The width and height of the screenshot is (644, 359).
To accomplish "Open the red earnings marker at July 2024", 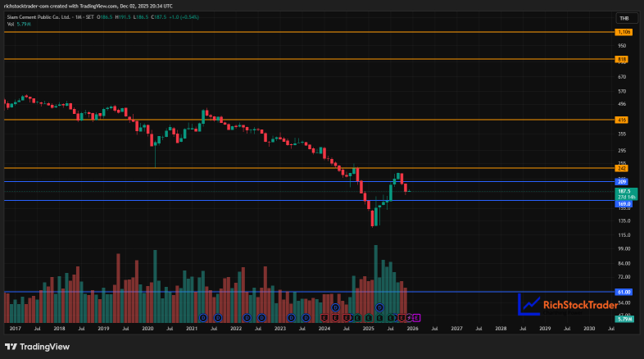I will coord(347,318).
